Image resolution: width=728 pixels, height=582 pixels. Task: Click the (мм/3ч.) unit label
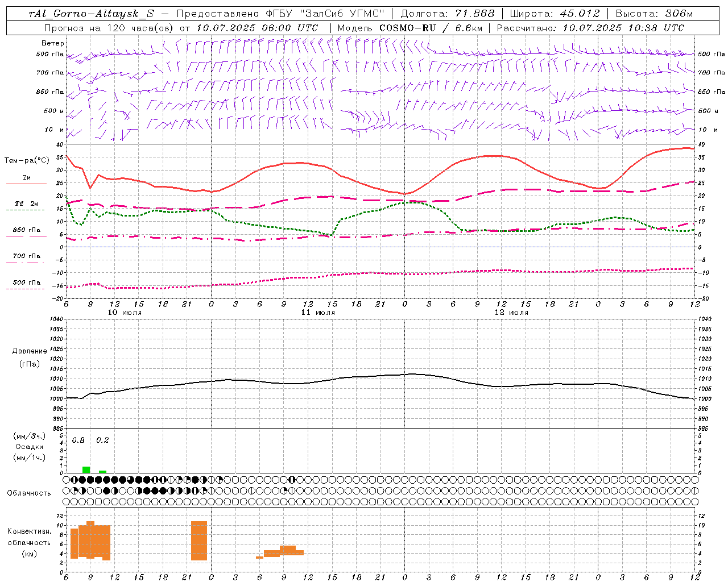tap(30, 436)
